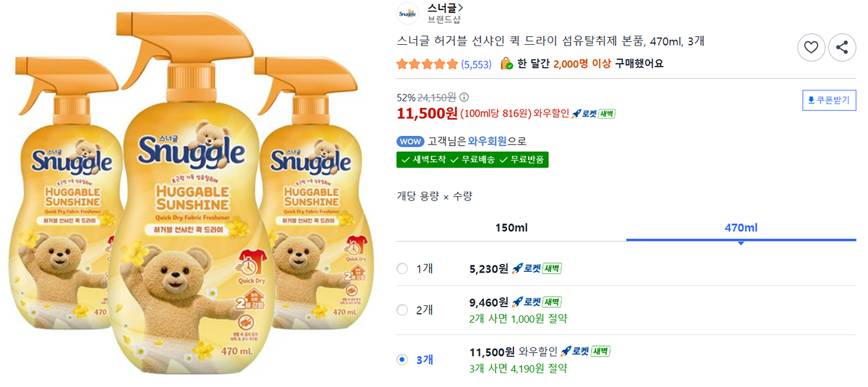Click the price info circle icon
868x387 pixels.
[x=464, y=97]
